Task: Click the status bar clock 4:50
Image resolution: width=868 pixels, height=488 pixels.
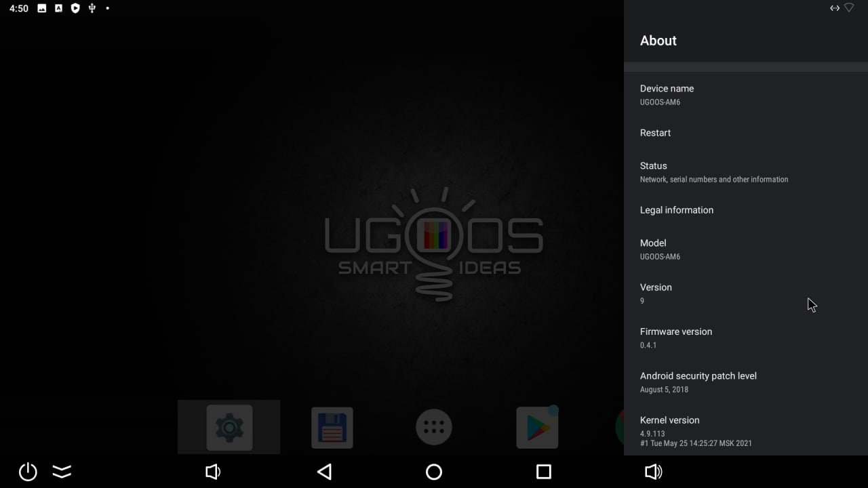Action: point(19,8)
